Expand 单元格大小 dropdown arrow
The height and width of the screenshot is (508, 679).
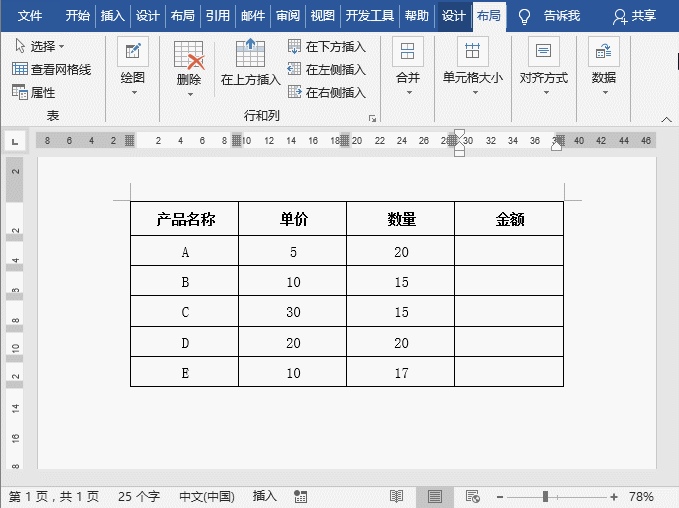tap(475, 92)
